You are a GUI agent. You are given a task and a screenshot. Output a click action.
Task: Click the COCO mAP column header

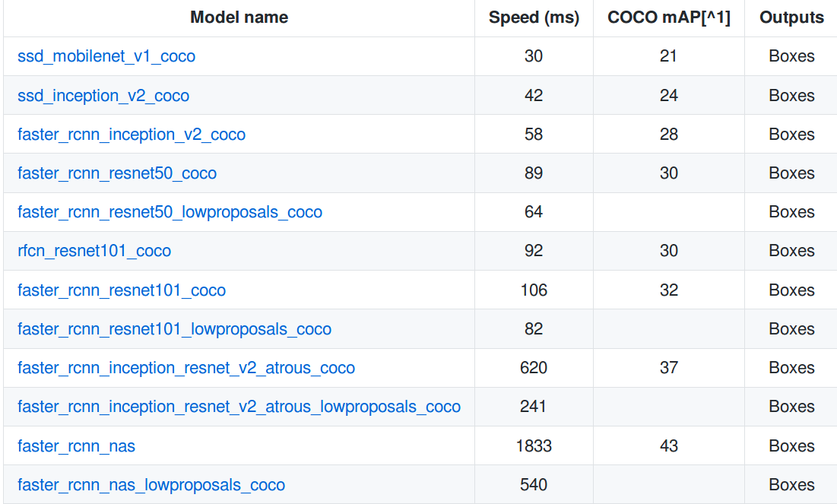[x=669, y=17]
